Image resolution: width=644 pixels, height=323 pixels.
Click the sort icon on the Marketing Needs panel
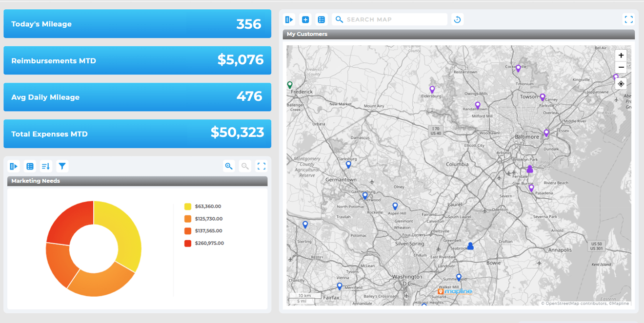point(46,166)
